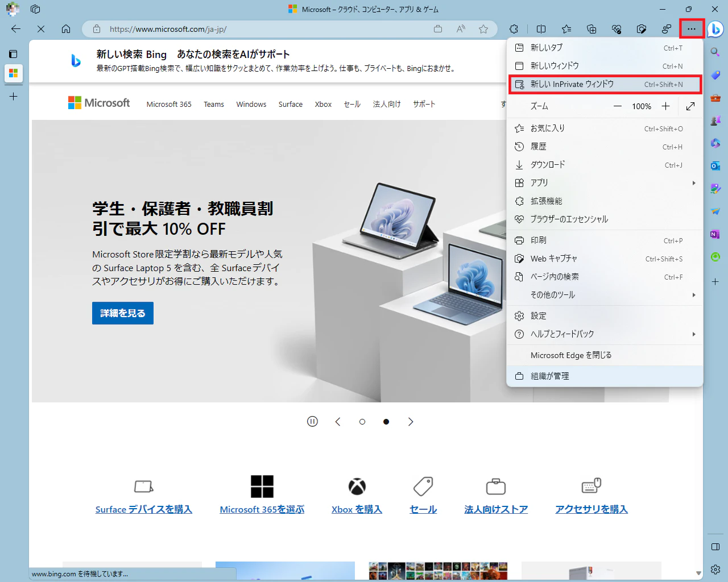Stop loading the page with the X button
This screenshot has width=728, height=582.
coord(41,29)
